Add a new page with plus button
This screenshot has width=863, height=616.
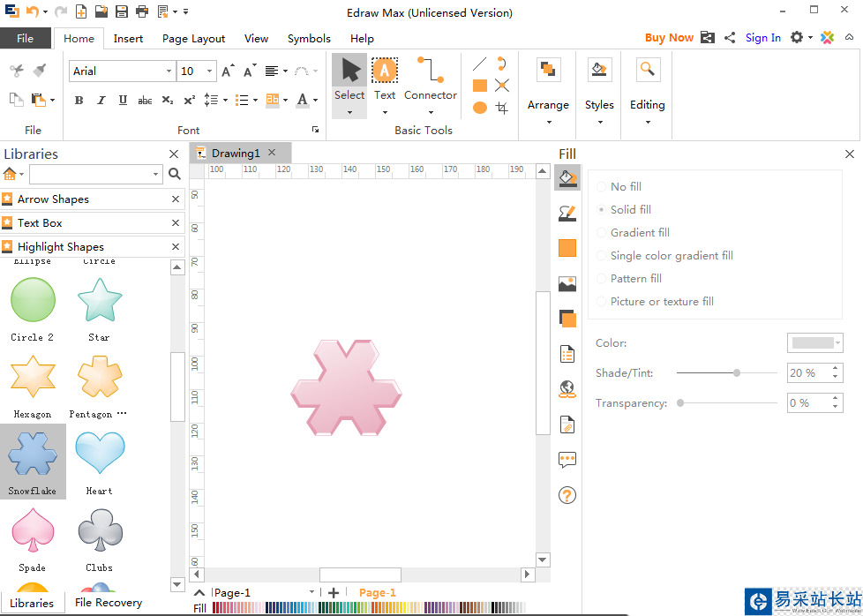tap(333, 592)
